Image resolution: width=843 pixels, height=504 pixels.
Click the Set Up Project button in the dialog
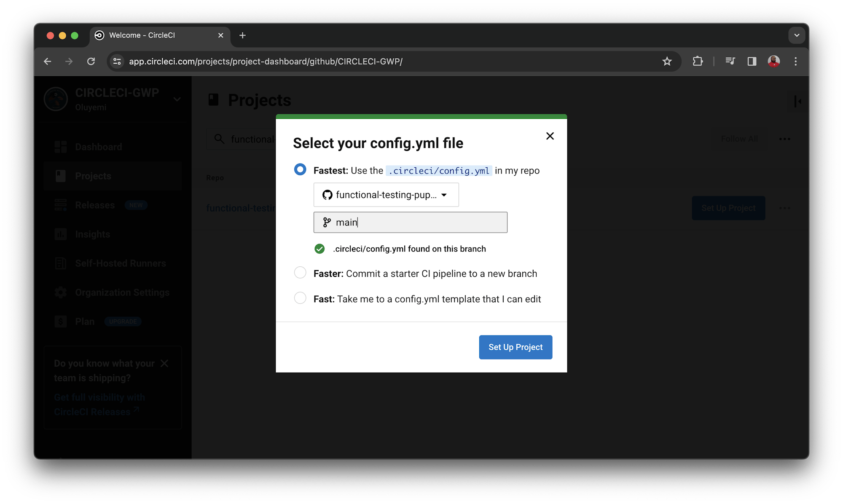coord(515,347)
